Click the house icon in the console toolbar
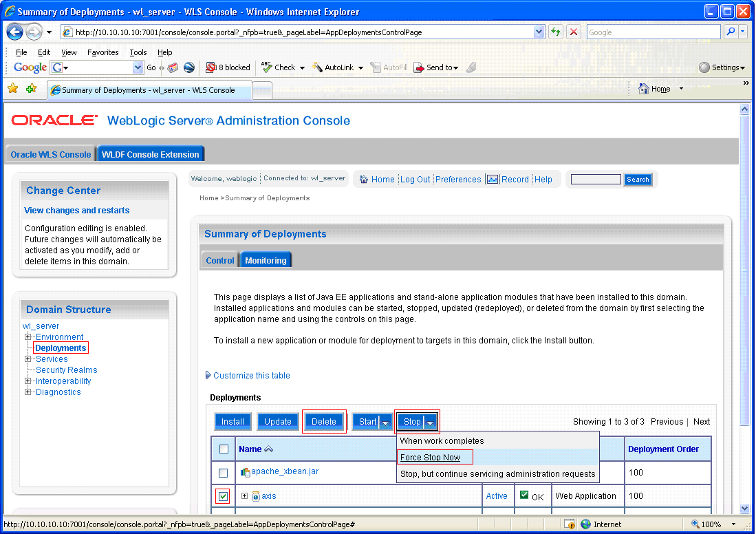This screenshot has height=534, width=756. pyautogui.click(x=364, y=180)
